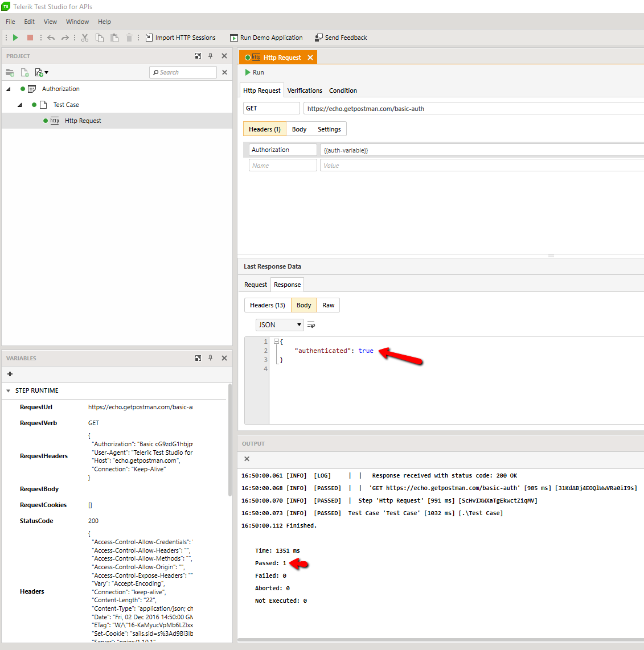The width and height of the screenshot is (644, 650).
Task: Click the request URL field
Action: 474,109
